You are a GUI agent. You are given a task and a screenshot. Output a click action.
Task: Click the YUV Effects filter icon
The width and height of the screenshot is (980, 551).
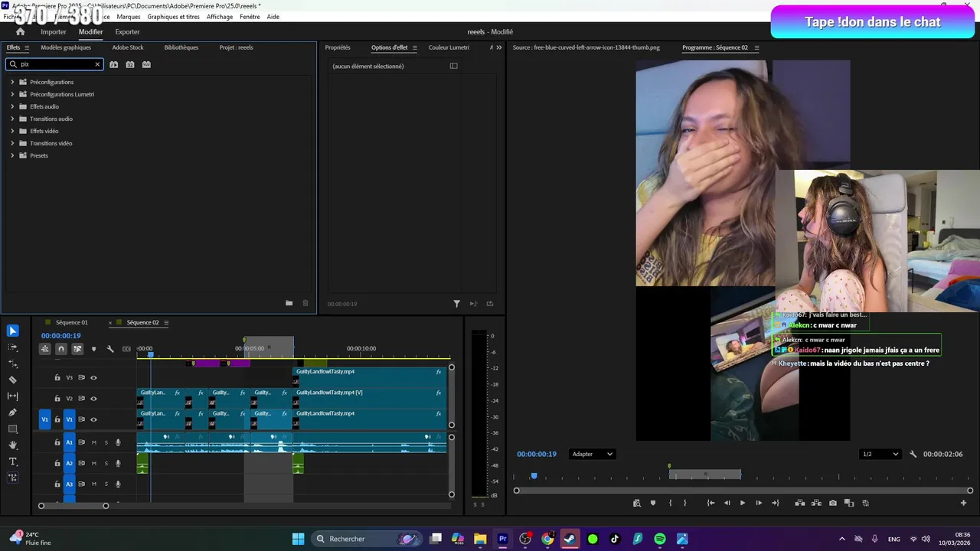click(x=146, y=64)
